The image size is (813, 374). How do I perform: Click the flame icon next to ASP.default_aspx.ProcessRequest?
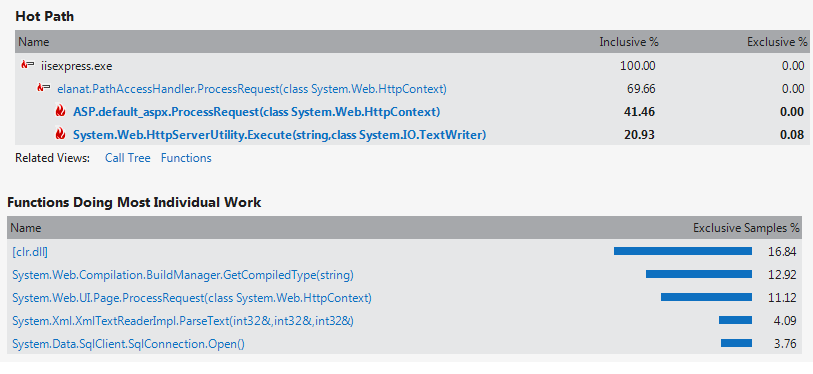tap(61, 112)
